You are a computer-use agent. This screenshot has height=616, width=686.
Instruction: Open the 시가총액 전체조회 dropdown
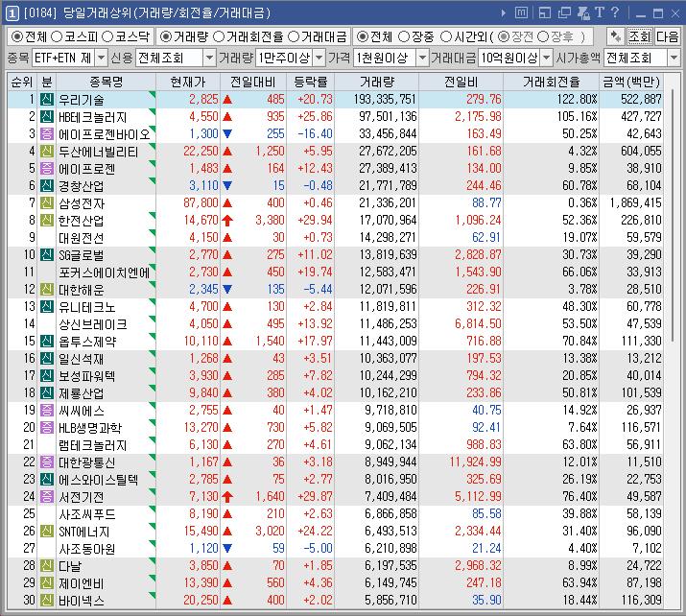674,58
